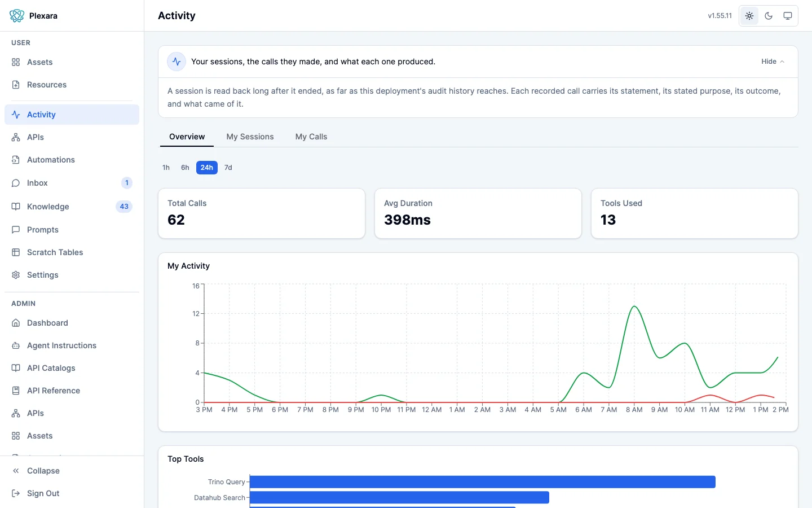Viewport: 812px width, 508px height.
Task: Click the Tools Used card
Action: [x=695, y=213]
